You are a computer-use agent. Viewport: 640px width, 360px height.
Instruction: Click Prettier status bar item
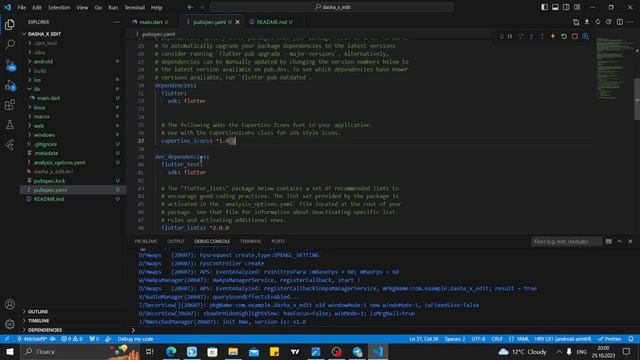(609, 339)
